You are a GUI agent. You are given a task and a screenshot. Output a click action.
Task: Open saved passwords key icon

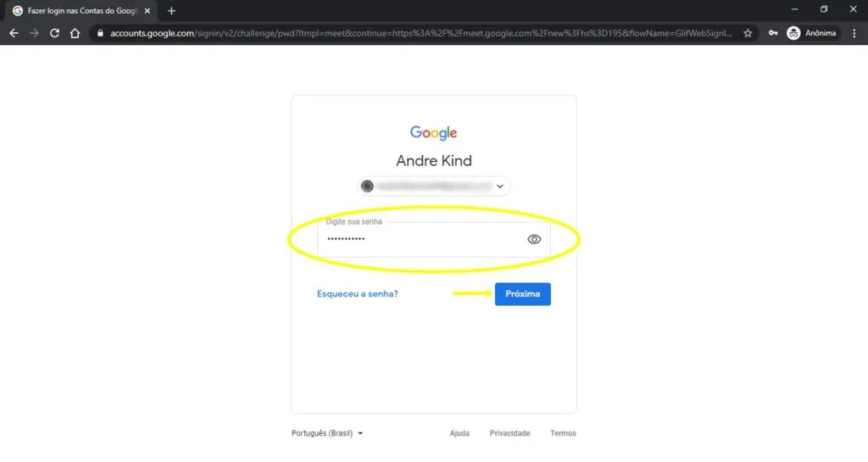773,33
